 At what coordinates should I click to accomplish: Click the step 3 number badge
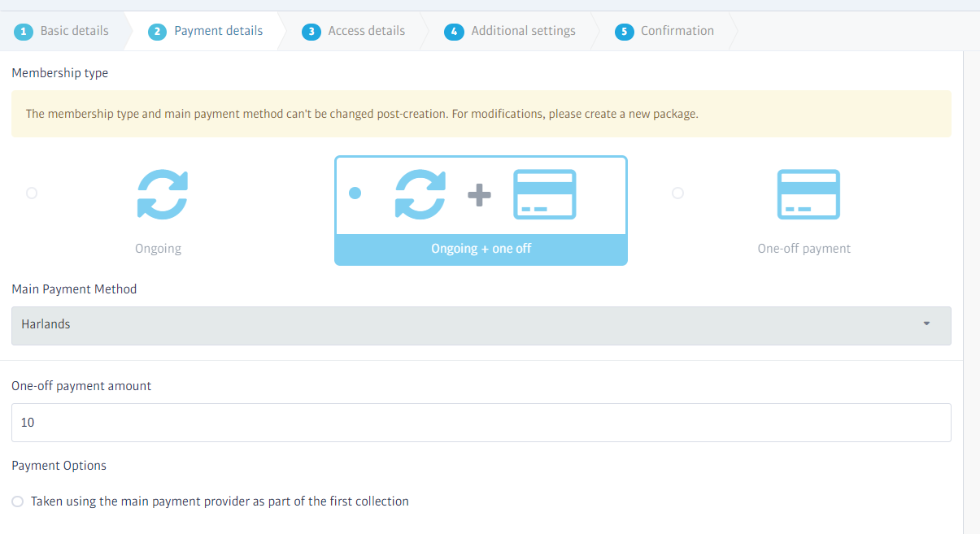(311, 32)
